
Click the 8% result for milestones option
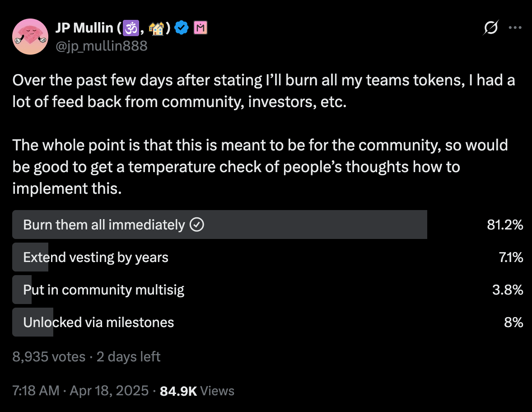(x=514, y=322)
